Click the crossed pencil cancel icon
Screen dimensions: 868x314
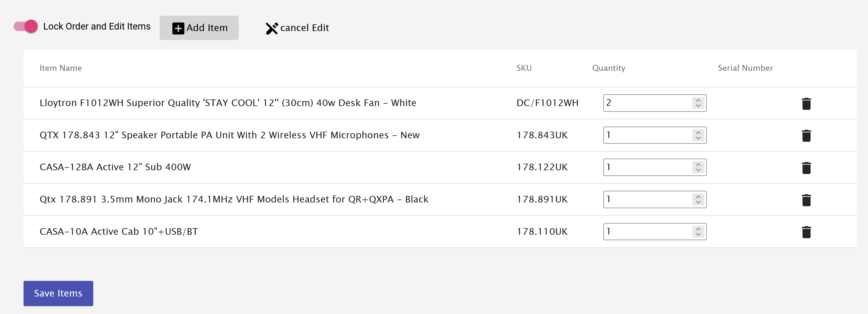click(272, 28)
